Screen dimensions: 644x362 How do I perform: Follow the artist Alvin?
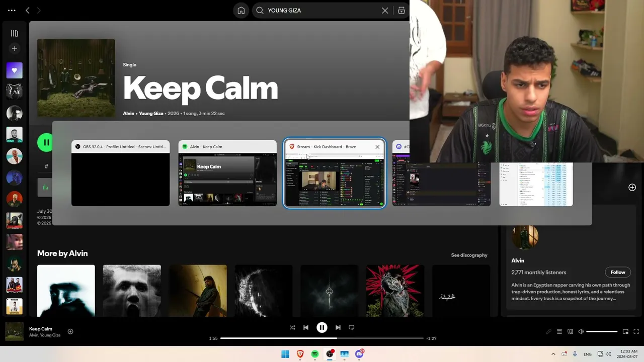click(618, 272)
